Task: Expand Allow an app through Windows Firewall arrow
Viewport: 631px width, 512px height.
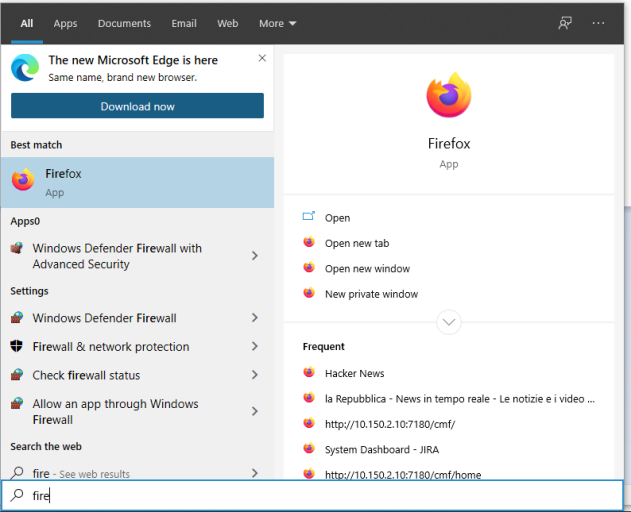Action: [x=254, y=411]
